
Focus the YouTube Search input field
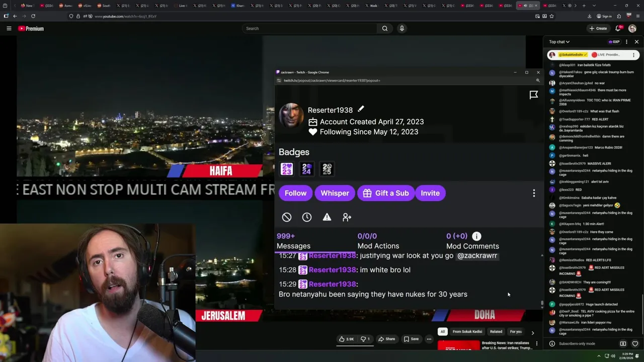[310, 29]
